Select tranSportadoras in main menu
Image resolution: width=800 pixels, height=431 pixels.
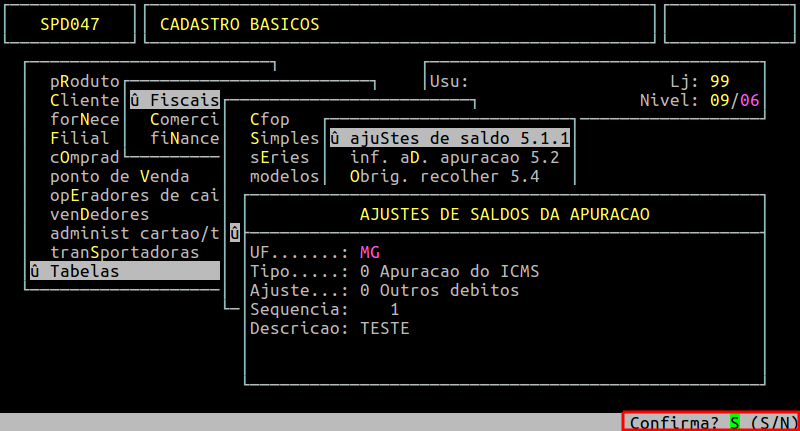coord(124,252)
